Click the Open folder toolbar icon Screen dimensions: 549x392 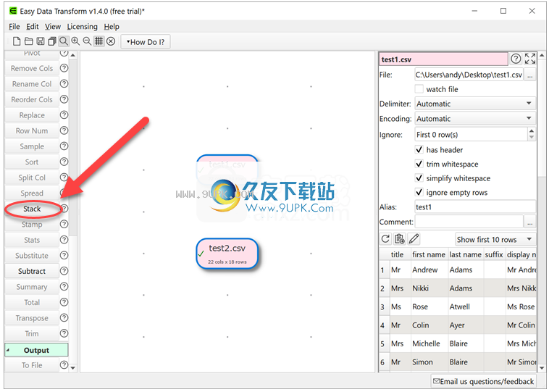tap(29, 41)
